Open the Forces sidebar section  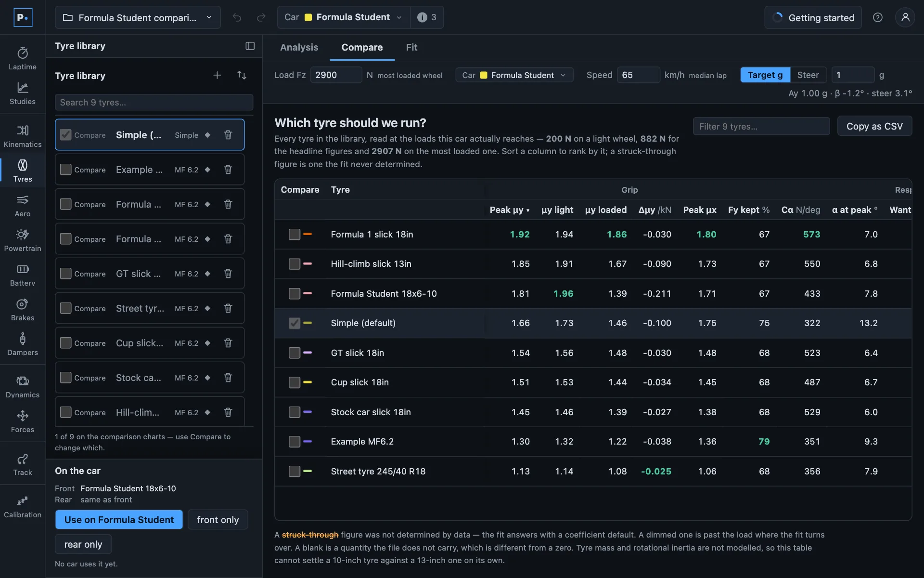(23, 421)
